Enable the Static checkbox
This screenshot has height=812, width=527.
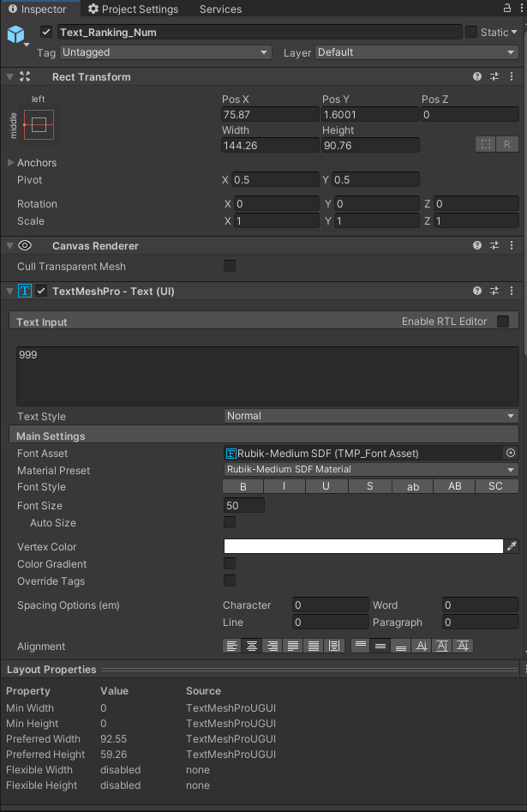[x=471, y=32]
